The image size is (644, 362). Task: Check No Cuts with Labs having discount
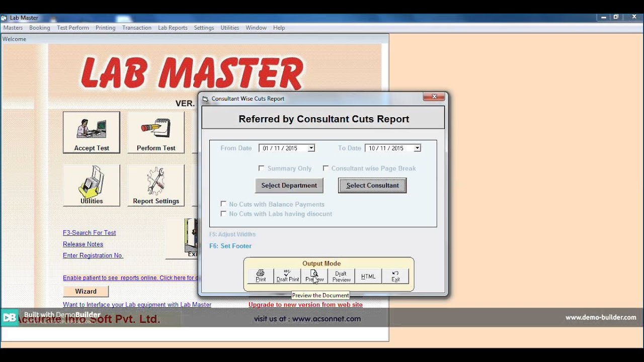coord(223,214)
